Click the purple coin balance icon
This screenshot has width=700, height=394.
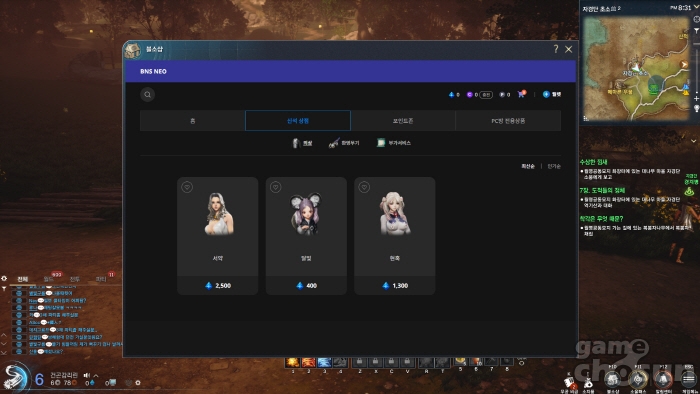pyautogui.click(x=469, y=95)
